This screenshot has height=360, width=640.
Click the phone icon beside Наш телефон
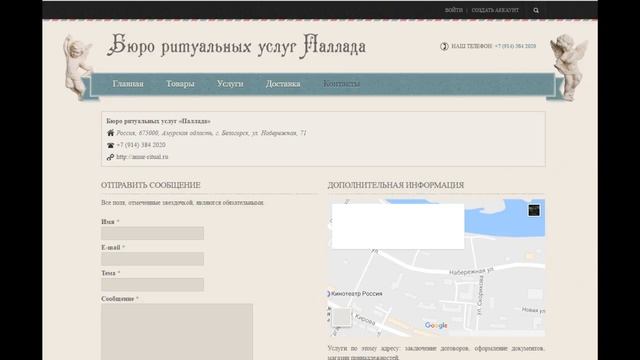444,47
